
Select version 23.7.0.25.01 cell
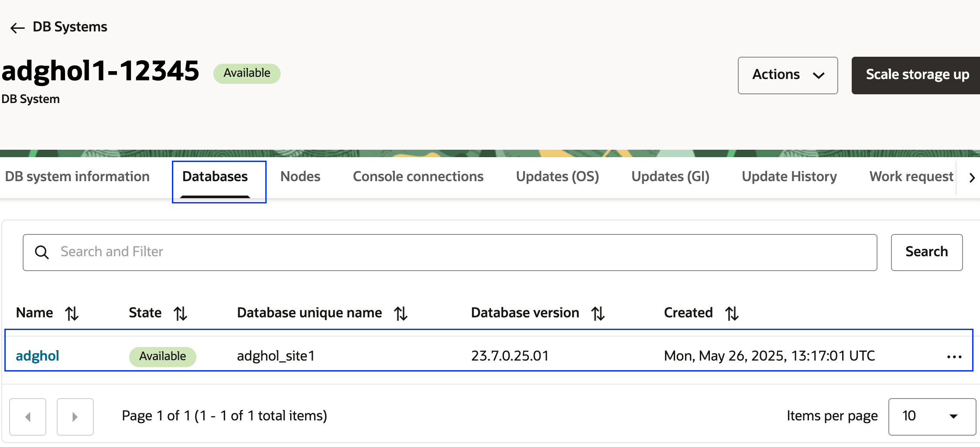[x=510, y=356]
